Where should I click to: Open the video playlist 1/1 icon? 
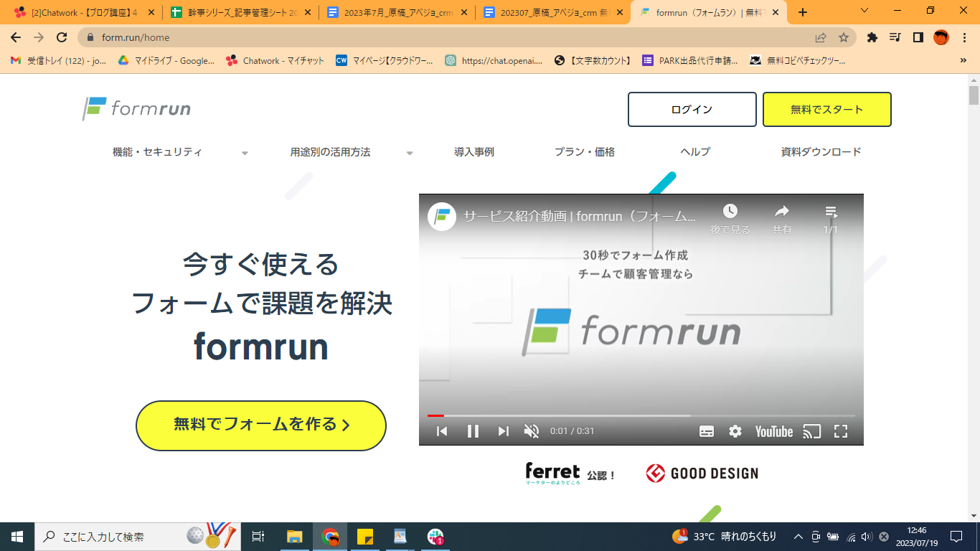[x=831, y=212]
